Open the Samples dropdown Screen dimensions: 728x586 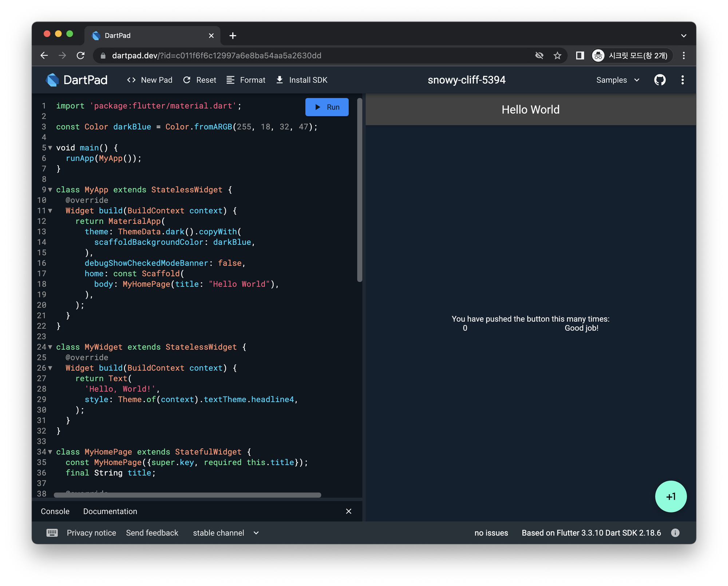click(618, 80)
